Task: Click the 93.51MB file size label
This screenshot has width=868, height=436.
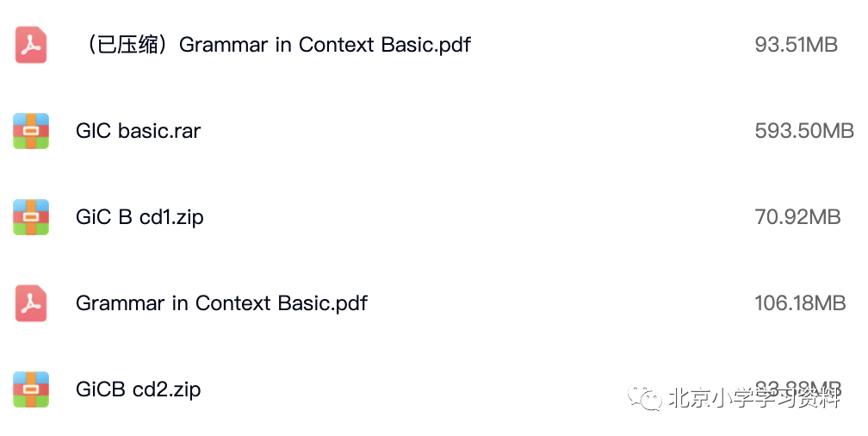Action: tap(796, 45)
